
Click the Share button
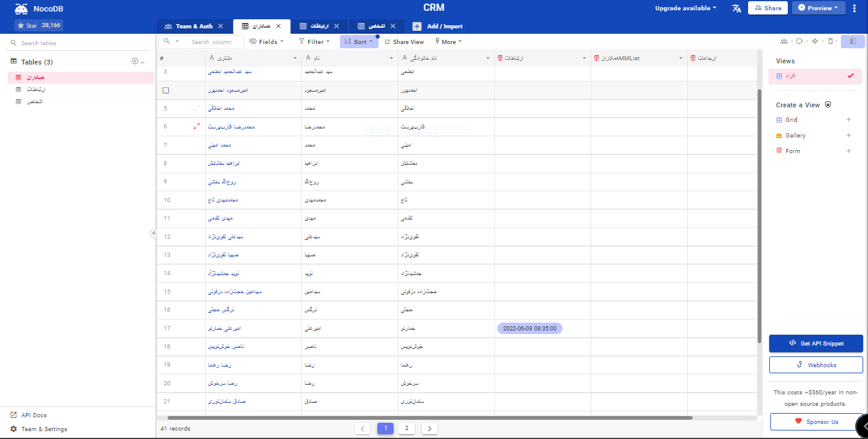point(768,8)
